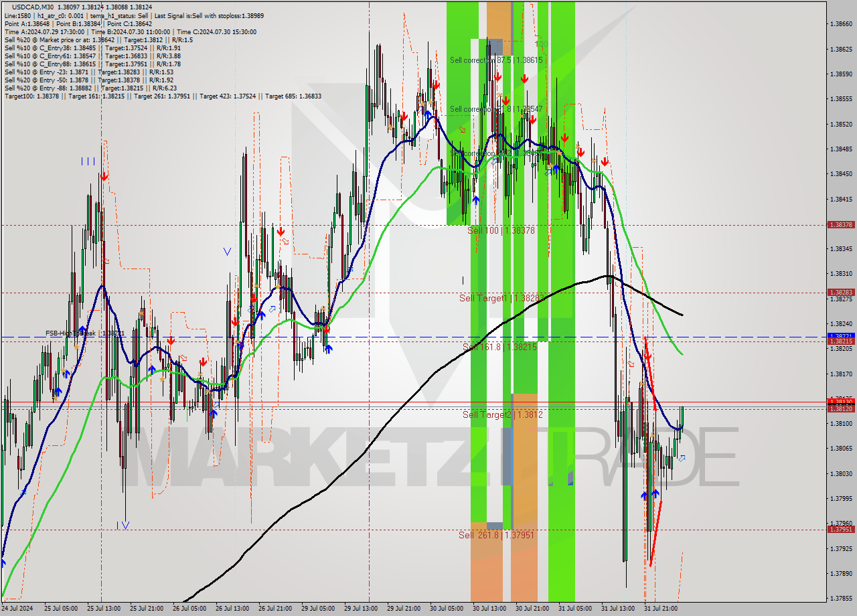Click the '29 Jul 13:00' time axis label
The image size is (857, 616).
coord(360,609)
